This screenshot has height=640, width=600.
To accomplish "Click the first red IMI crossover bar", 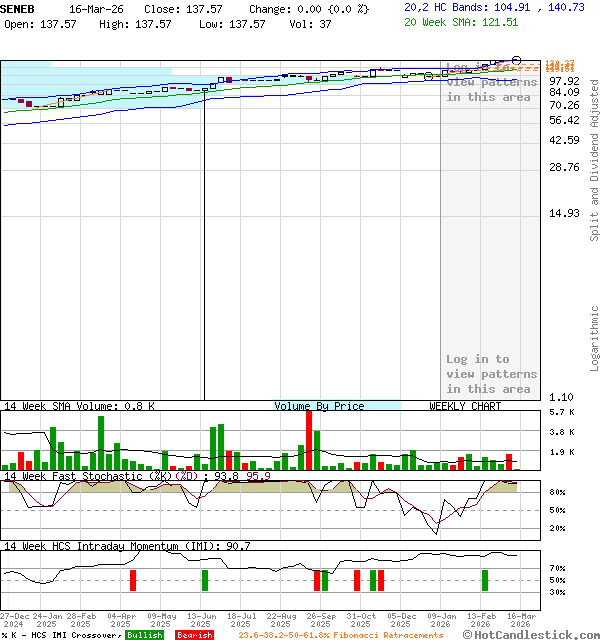I will pos(132,580).
